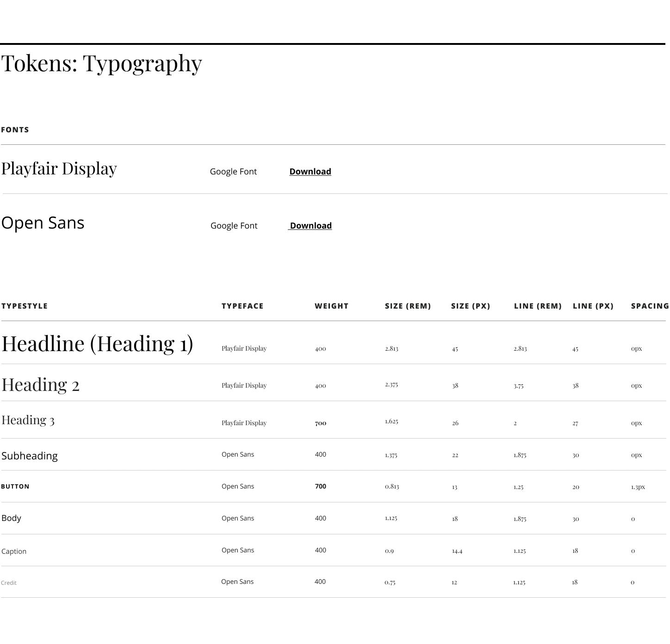
Task: Click the Subheading typestyle sample
Action: tap(30, 456)
